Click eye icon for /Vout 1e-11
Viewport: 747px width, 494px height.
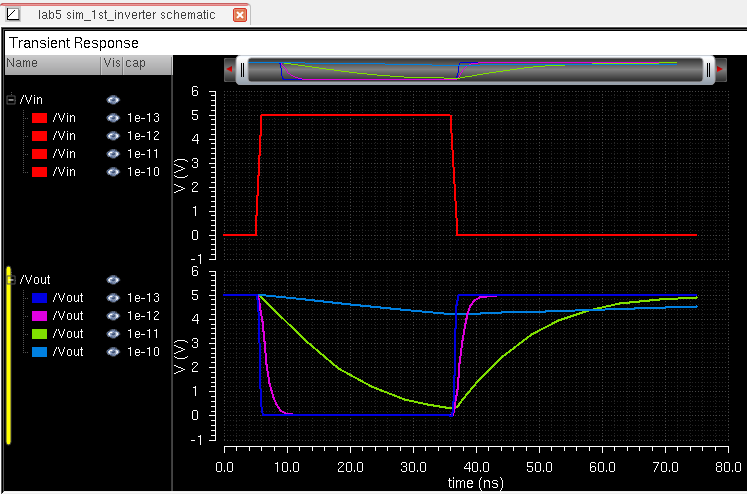click(x=113, y=334)
